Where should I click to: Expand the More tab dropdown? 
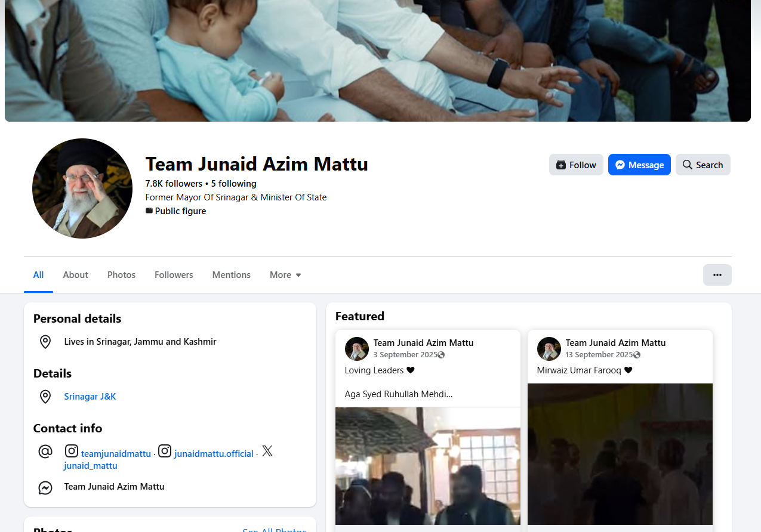click(285, 275)
